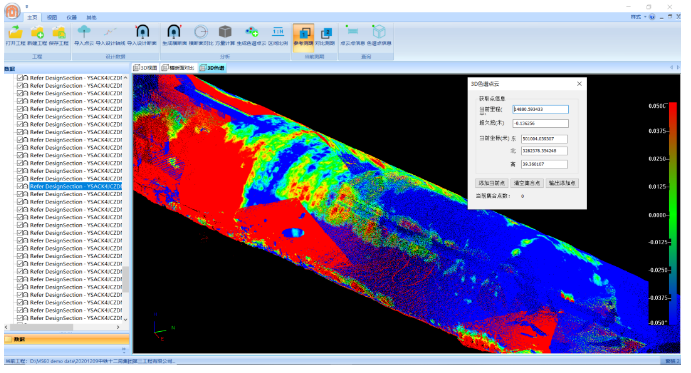Click the add current point button
Viewport: 691px width, 373px height.
point(492,183)
